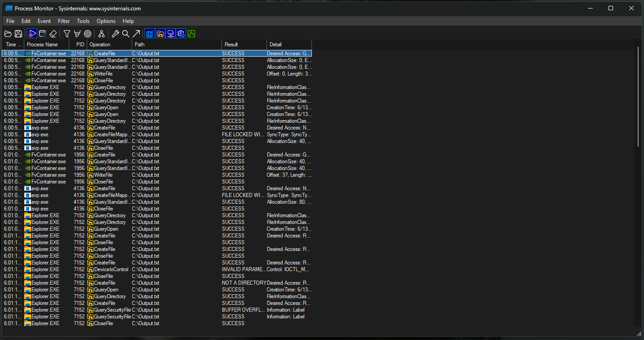This screenshot has width=644, height=340.
Task: Toggle the Capture events button
Action: pos(32,34)
